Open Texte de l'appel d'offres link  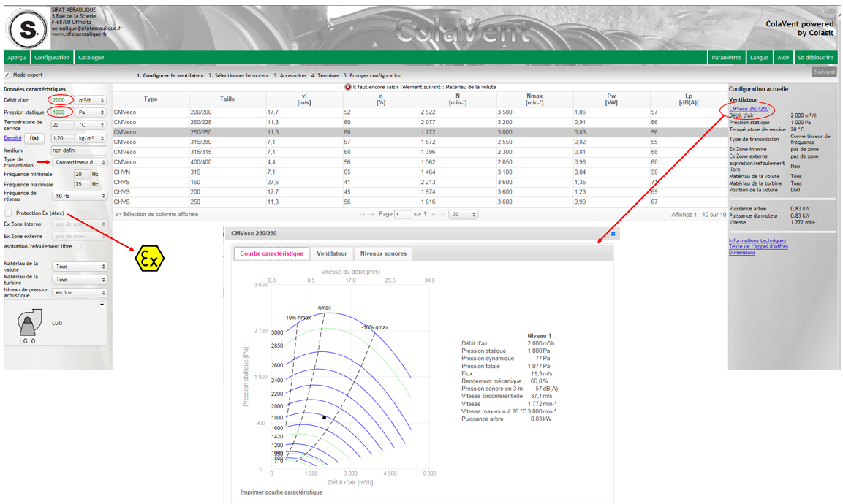759,247
